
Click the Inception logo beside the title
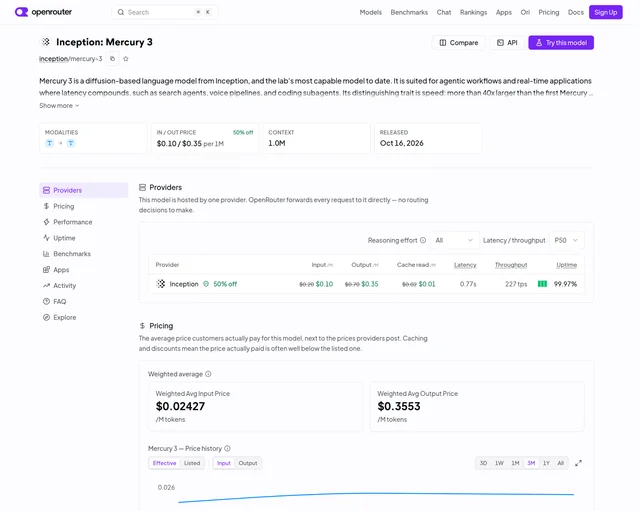pos(46,42)
